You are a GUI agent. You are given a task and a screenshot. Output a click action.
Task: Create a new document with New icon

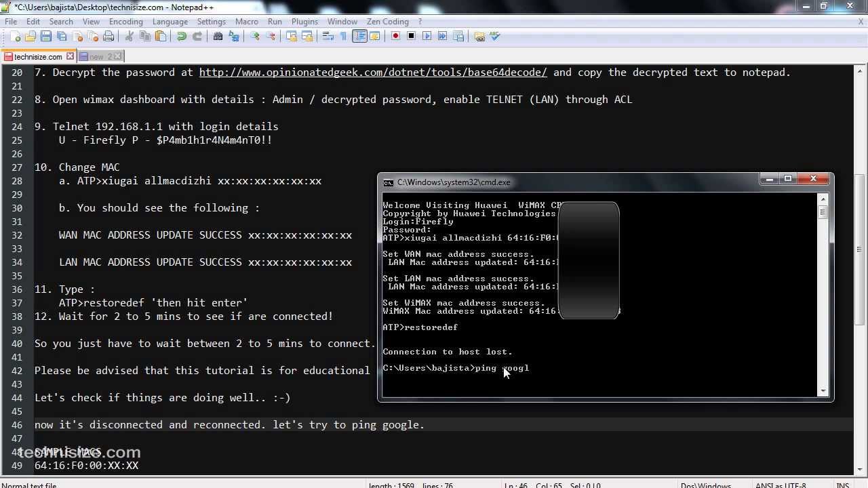pos(15,36)
